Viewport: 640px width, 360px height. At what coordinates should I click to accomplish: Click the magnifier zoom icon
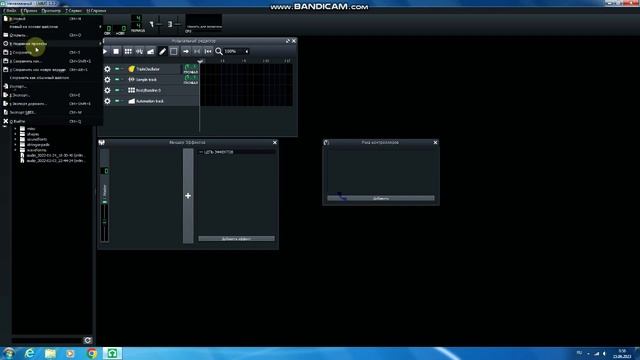coord(219,51)
